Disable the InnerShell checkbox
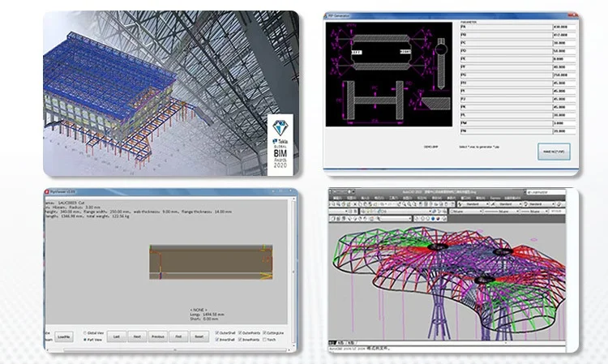This screenshot has width=608, height=364. click(217, 340)
